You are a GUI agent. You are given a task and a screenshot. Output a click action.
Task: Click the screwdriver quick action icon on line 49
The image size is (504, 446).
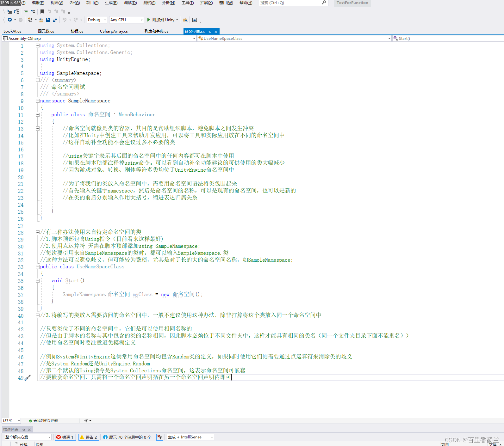click(28, 377)
